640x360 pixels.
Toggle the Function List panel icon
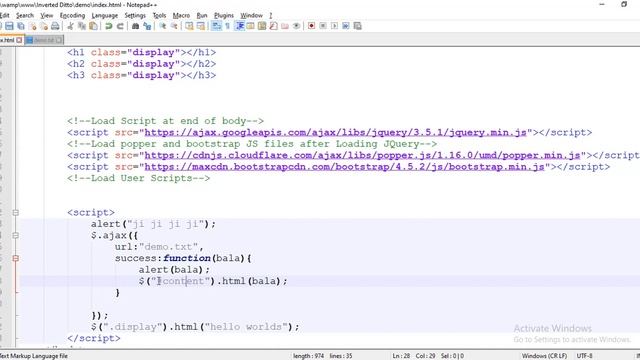coord(273,26)
